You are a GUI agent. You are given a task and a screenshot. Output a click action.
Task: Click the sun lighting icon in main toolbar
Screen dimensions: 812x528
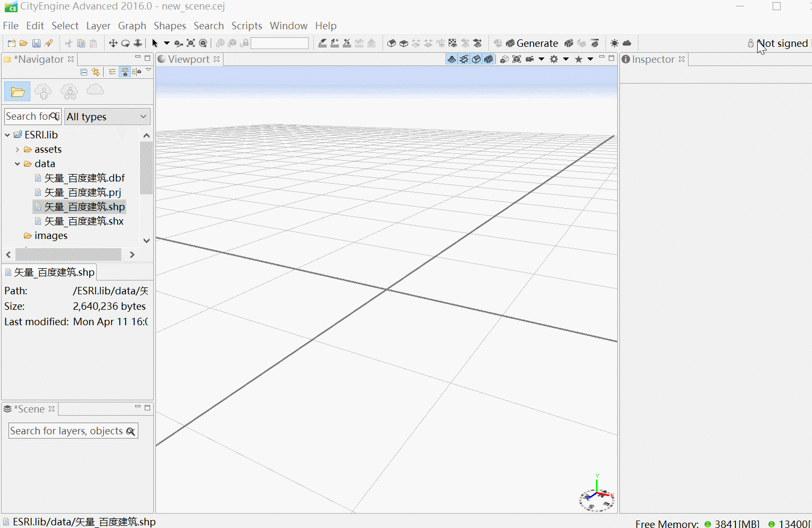point(615,43)
